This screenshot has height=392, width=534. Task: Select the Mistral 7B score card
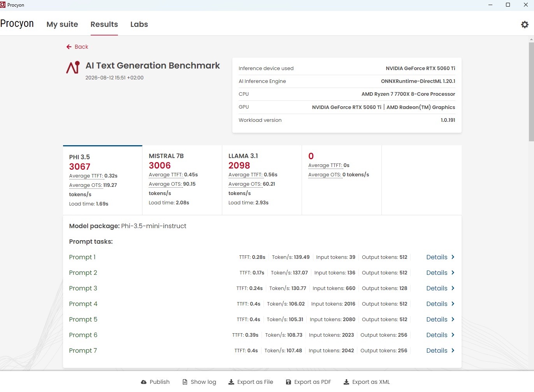(182, 180)
